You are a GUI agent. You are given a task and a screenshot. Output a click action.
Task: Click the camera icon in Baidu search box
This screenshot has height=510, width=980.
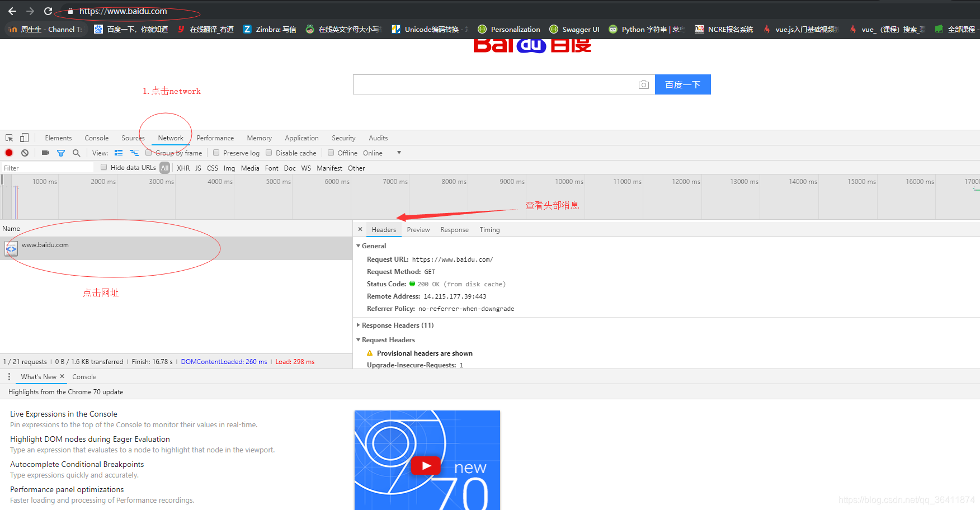pos(644,84)
